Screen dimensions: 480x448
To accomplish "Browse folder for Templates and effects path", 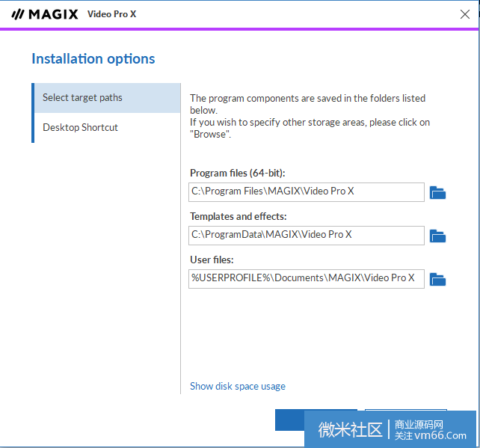I will click(x=437, y=236).
